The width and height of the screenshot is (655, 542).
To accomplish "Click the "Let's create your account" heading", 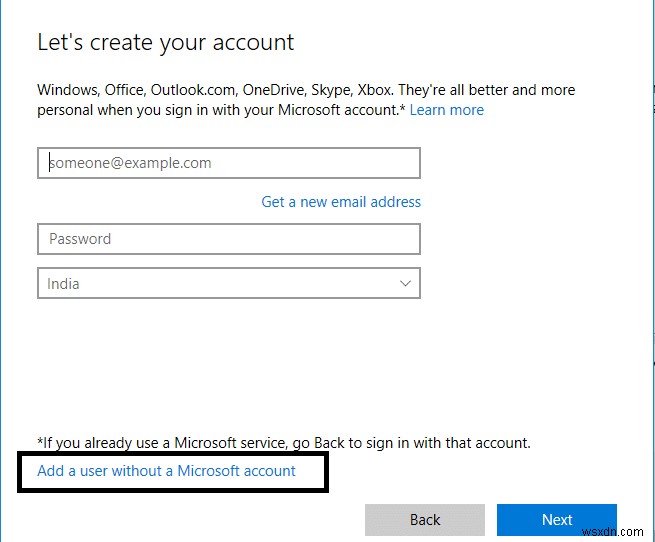I will coord(166,43).
